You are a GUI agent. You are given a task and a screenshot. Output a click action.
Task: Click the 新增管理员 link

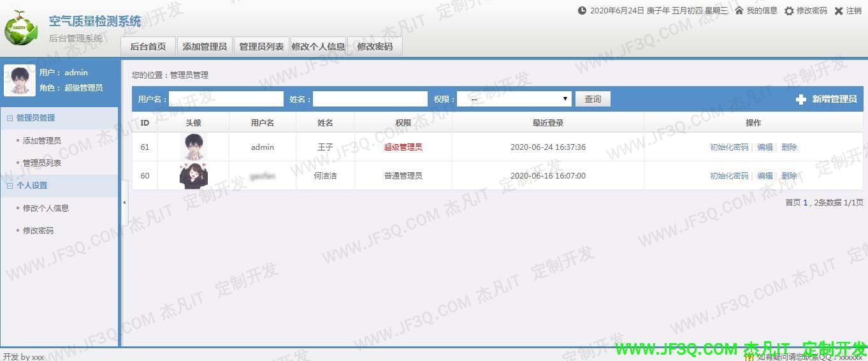(834, 99)
